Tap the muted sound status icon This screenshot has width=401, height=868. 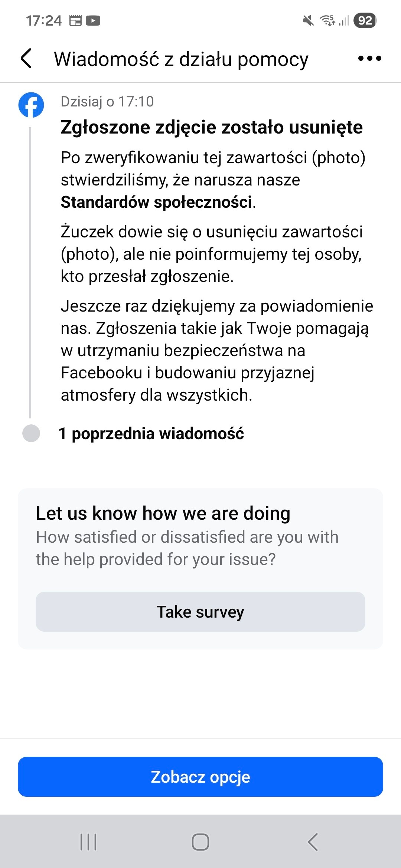[x=308, y=20]
